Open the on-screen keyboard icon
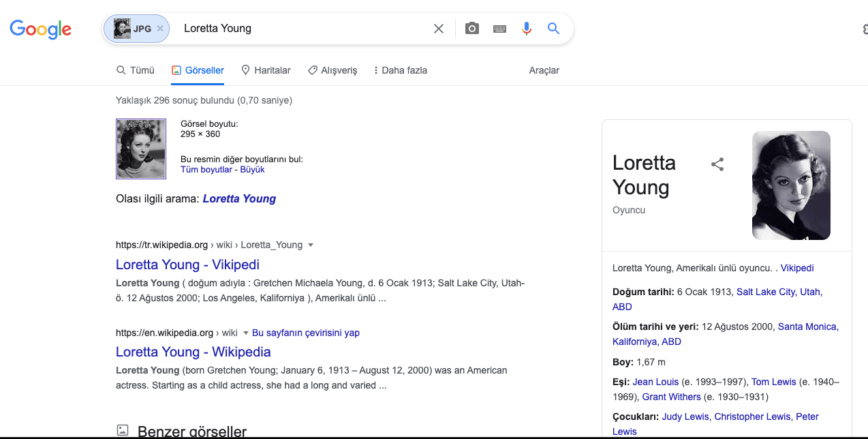The width and height of the screenshot is (868, 439). click(x=499, y=29)
